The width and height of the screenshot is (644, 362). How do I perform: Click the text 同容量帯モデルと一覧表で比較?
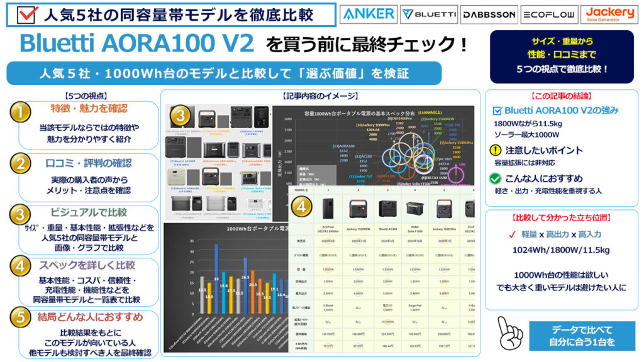(x=87, y=300)
